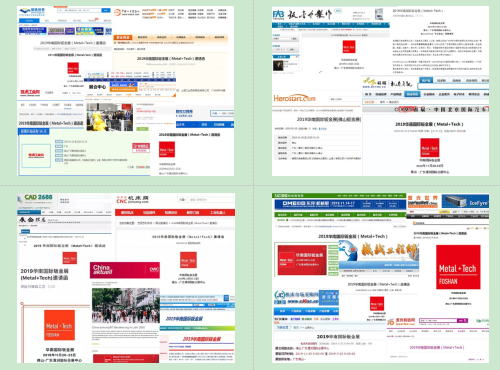Click the FAB logo in the top-right collage
The image size is (500, 370).
click(278, 15)
